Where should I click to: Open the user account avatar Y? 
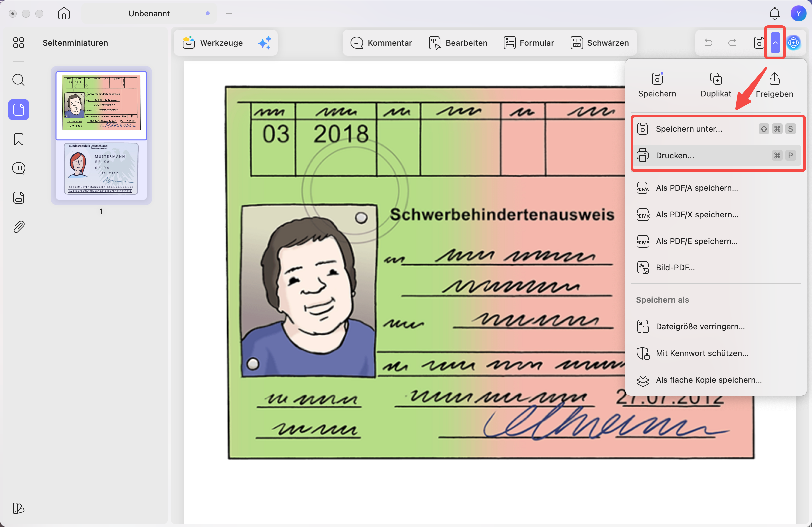(x=798, y=13)
